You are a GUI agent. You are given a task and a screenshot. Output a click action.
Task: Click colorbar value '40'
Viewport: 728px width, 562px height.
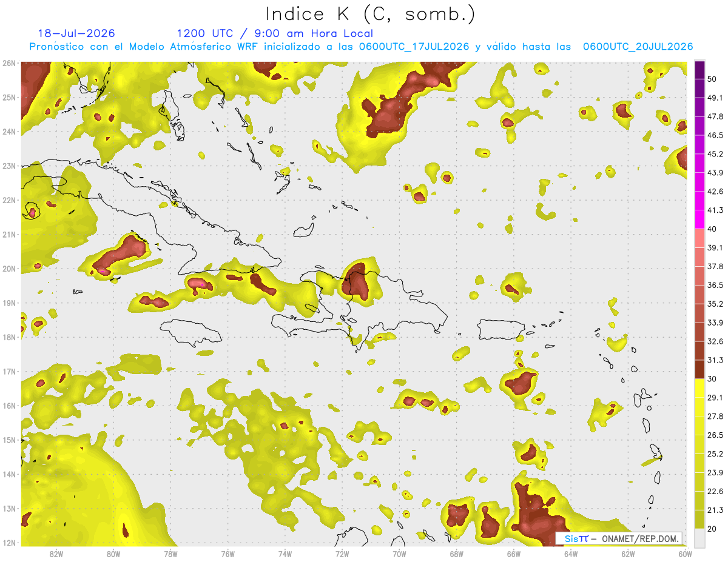[713, 229]
